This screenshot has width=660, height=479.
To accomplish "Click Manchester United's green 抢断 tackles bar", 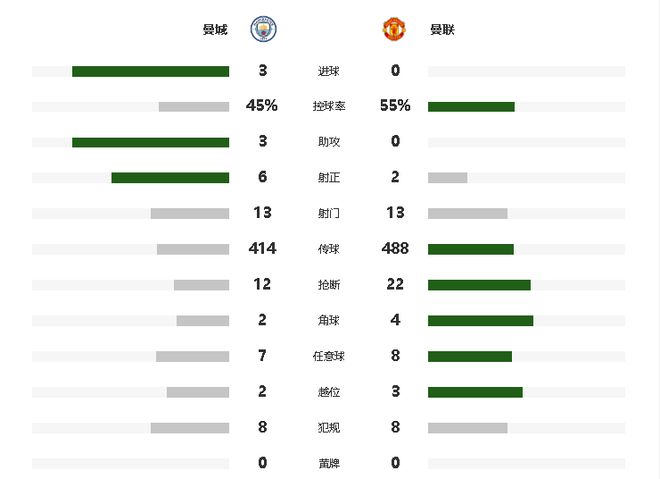I will (x=479, y=285).
